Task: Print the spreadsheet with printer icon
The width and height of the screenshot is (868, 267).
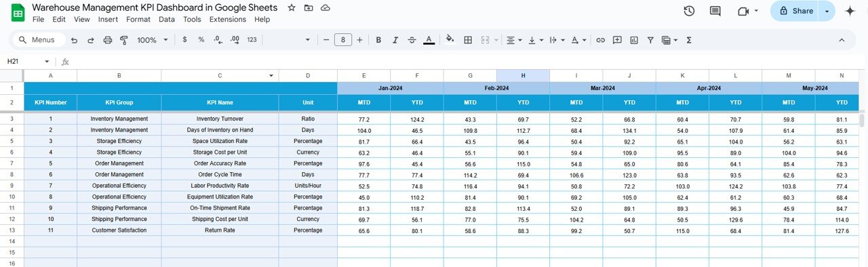Action: pos(108,40)
